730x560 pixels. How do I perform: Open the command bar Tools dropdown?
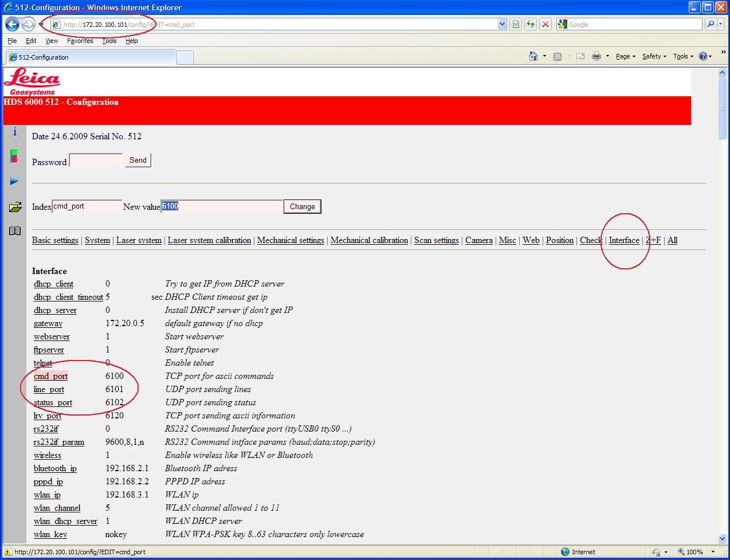[683, 56]
